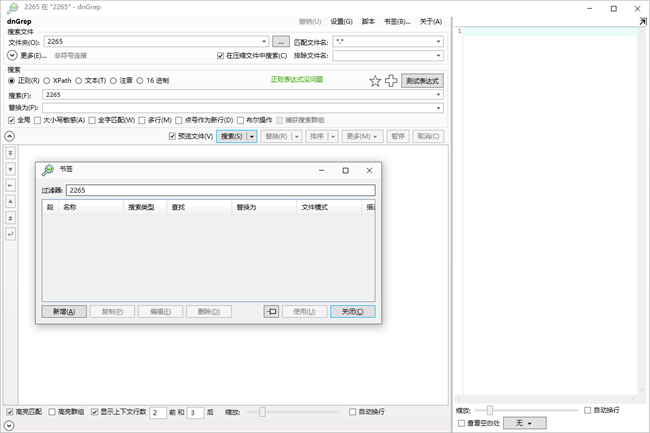Uncheck 在压缩文件中搜索(C) checkbox
The height and width of the screenshot is (433, 650).
click(221, 56)
